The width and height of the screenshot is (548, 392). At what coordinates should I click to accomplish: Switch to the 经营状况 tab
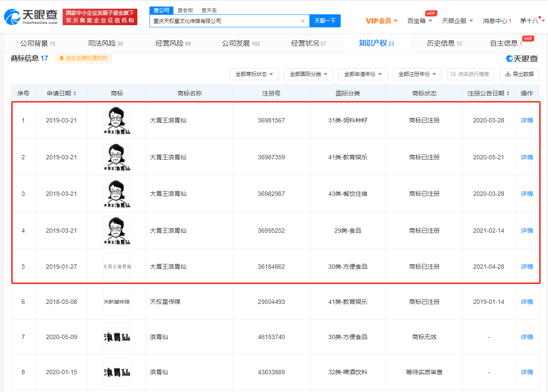pos(309,43)
